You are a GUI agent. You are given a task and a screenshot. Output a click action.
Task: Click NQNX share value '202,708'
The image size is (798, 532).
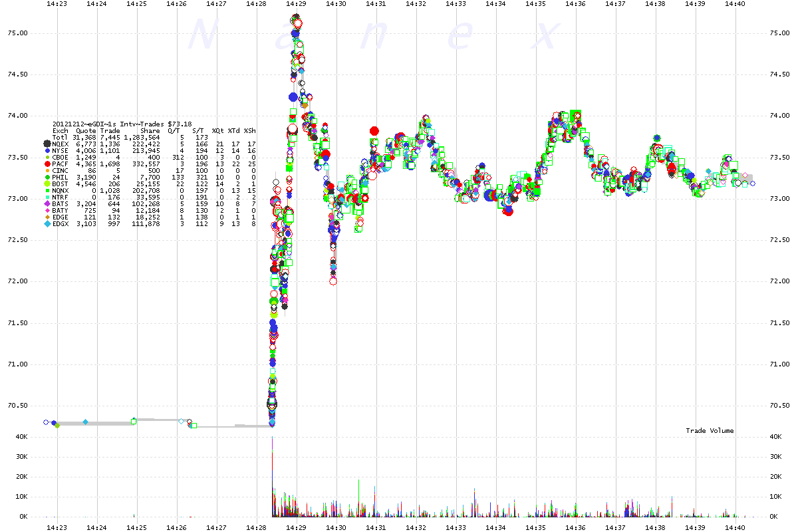click(148, 190)
